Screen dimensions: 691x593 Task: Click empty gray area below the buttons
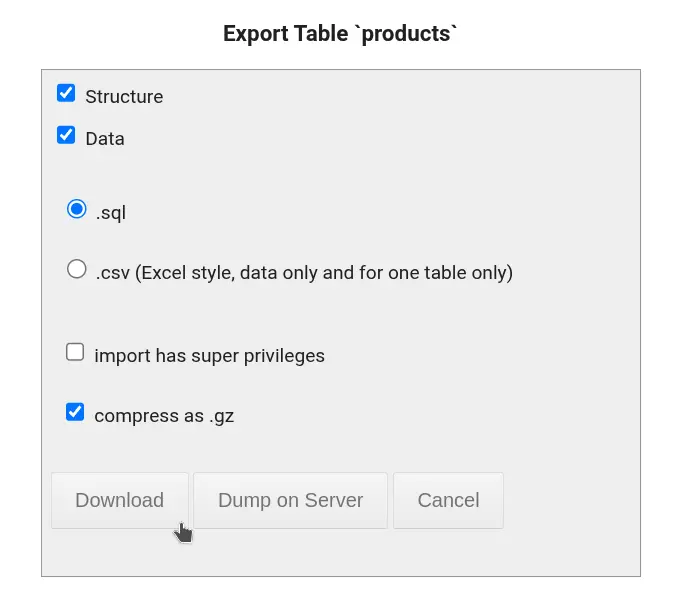[340, 553]
